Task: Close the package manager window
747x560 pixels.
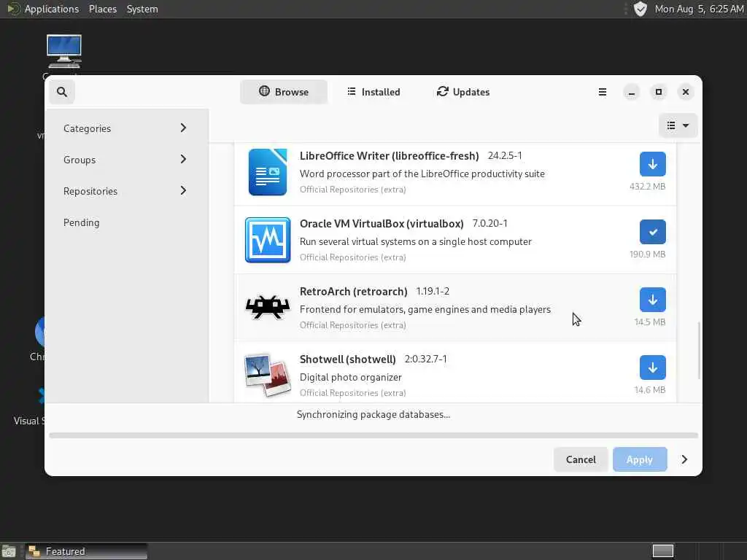Action: (686, 92)
